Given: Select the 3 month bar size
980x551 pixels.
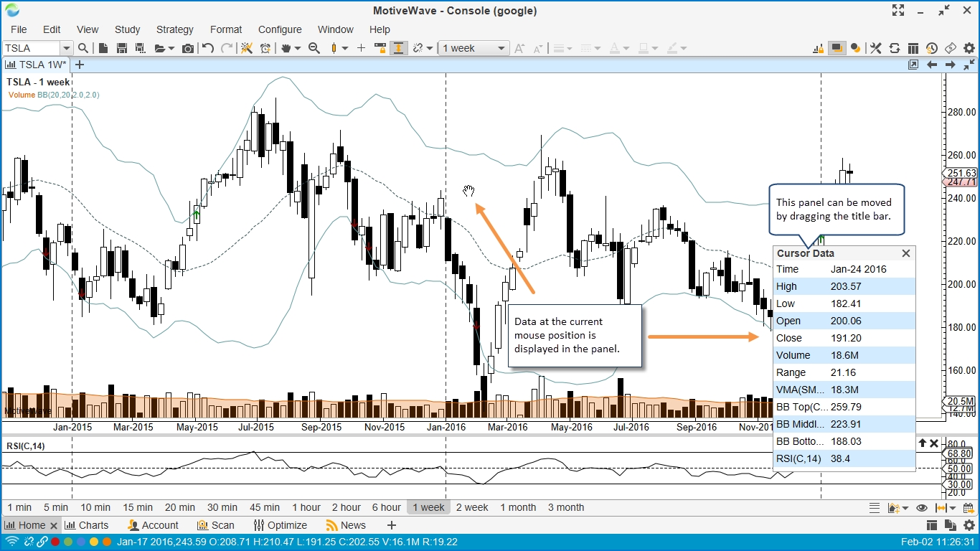Looking at the screenshot, I should (566, 507).
